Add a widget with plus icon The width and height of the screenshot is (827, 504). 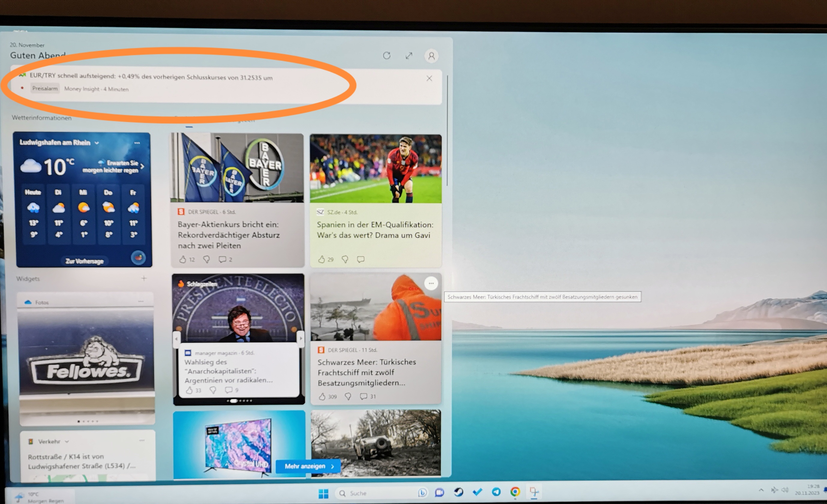pos(144,278)
